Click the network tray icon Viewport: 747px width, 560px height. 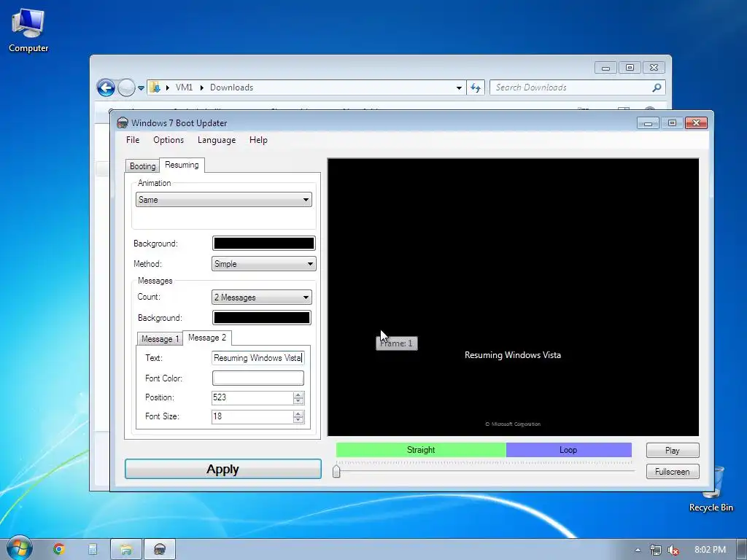pyautogui.click(x=656, y=550)
